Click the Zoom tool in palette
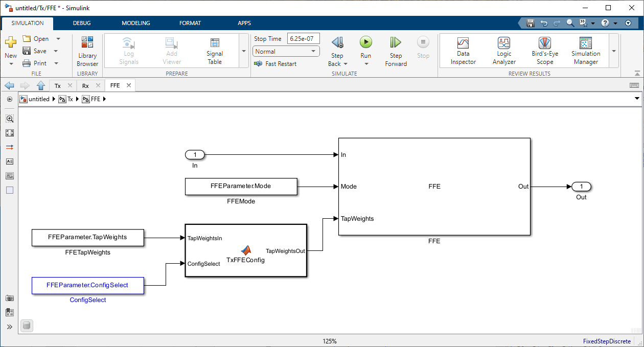Image resolution: width=644 pixels, height=347 pixels. coord(10,119)
